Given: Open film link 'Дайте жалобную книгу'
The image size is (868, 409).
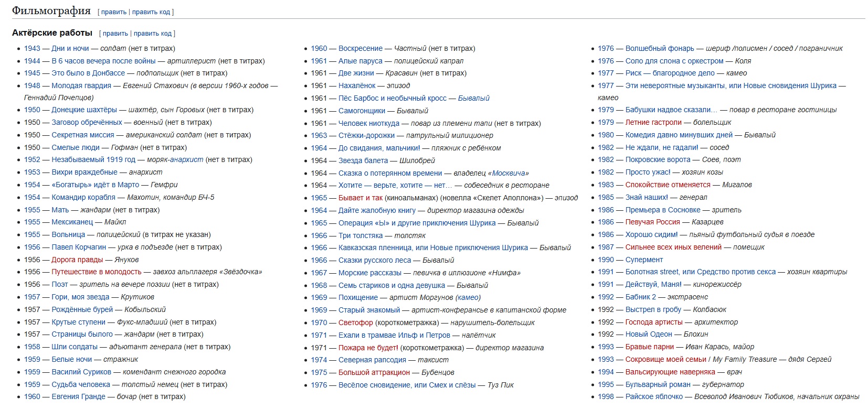Looking at the screenshot, I should pyautogui.click(x=377, y=210).
